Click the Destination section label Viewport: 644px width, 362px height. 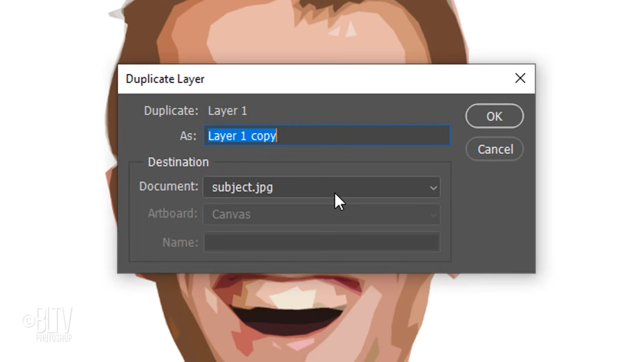click(178, 162)
